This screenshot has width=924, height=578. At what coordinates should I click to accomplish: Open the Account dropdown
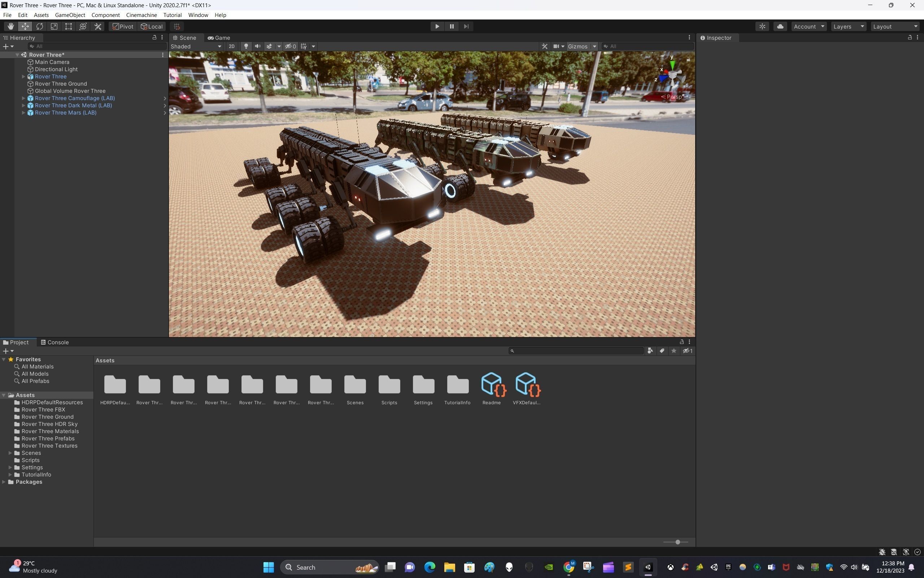[809, 26]
